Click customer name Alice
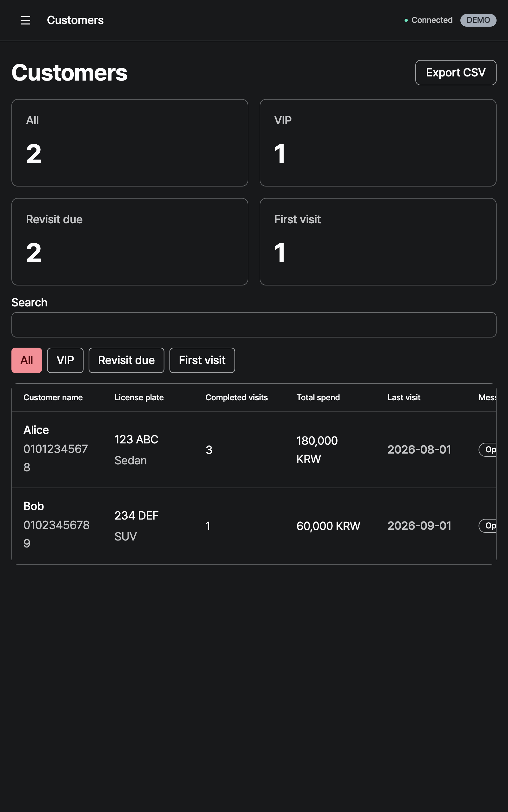The image size is (508, 812). click(36, 430)
